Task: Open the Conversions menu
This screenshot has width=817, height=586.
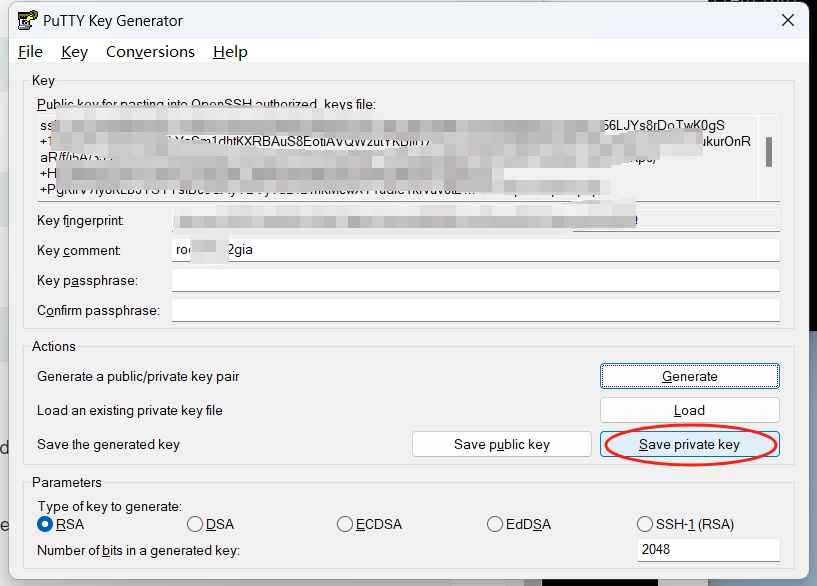Action: tap(151, 52)
